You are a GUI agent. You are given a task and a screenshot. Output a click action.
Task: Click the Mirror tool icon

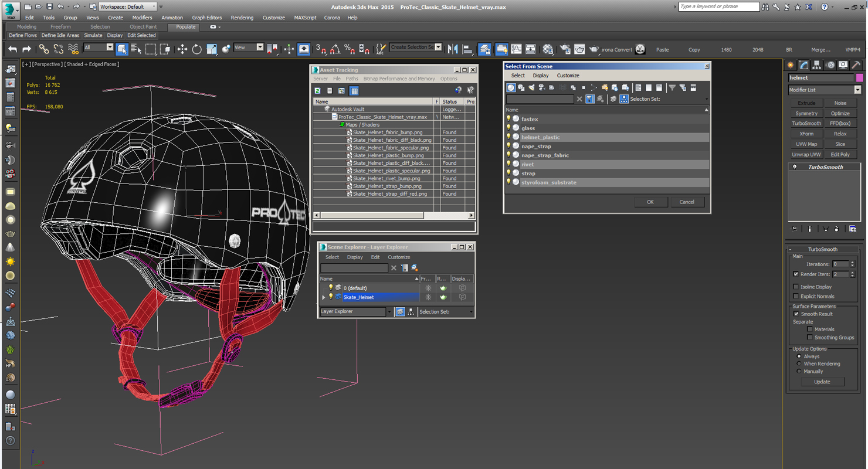point(453,49)
